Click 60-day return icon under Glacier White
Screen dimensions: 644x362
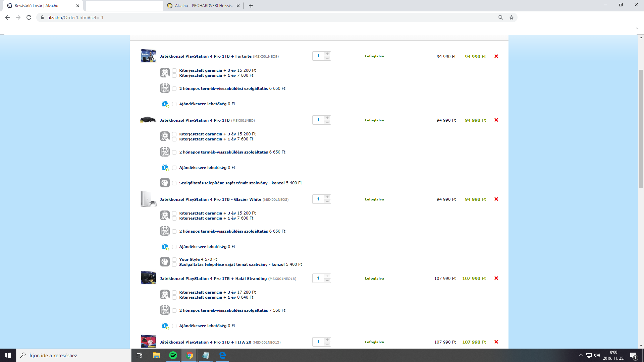165,231
